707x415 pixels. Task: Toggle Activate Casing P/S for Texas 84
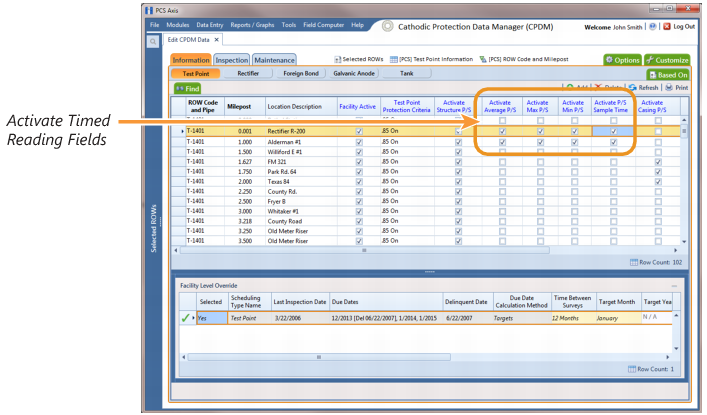pos(658,181)
